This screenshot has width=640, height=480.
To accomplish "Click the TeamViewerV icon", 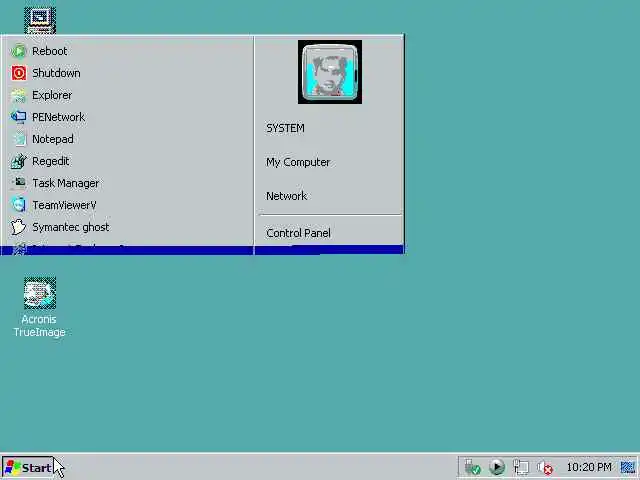I will 18,205.
